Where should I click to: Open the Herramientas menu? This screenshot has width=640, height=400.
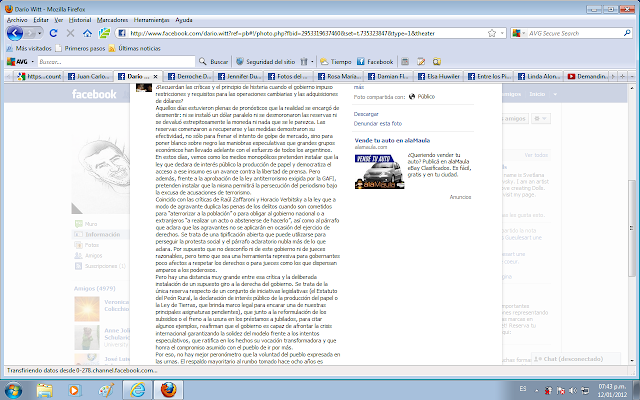click(x=151, y=20)
